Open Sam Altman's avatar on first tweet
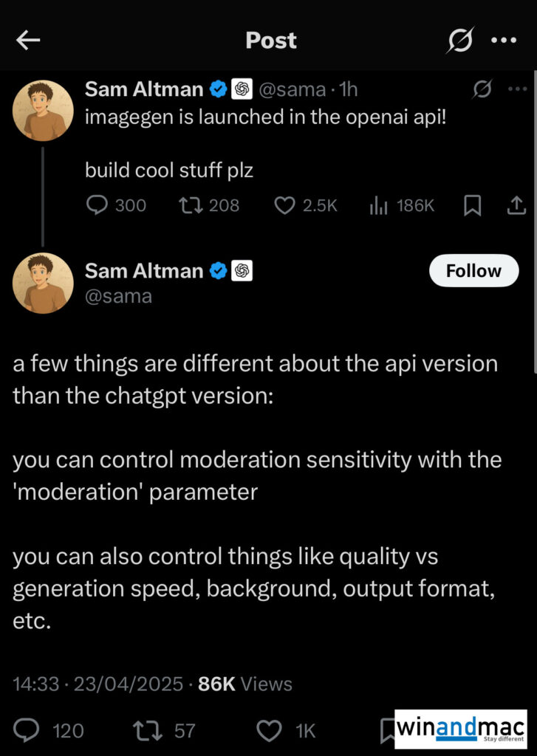 coord(43,111)
